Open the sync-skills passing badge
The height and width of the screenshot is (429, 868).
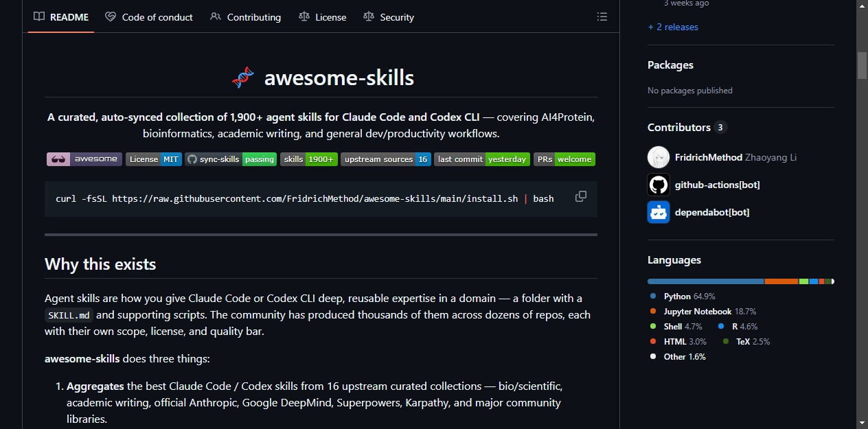231,159
